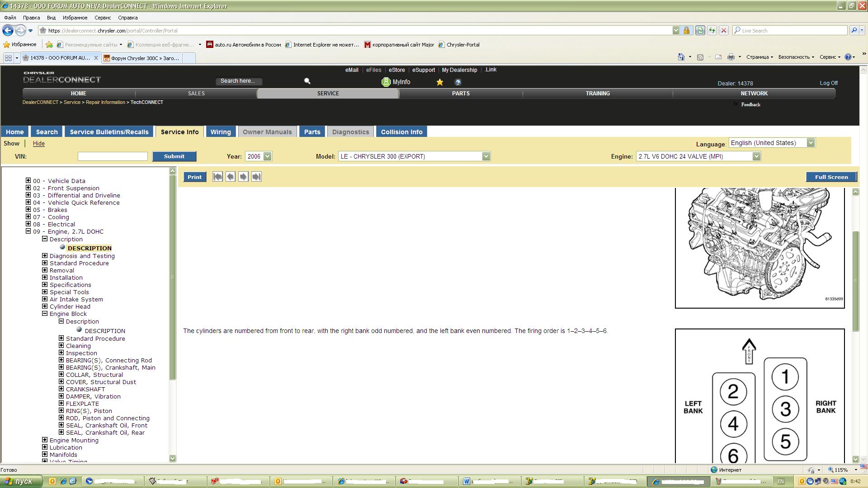Expand the 08 - Electrical node
This screenshot has width=868, height=488.
click(x=28, y=224)
